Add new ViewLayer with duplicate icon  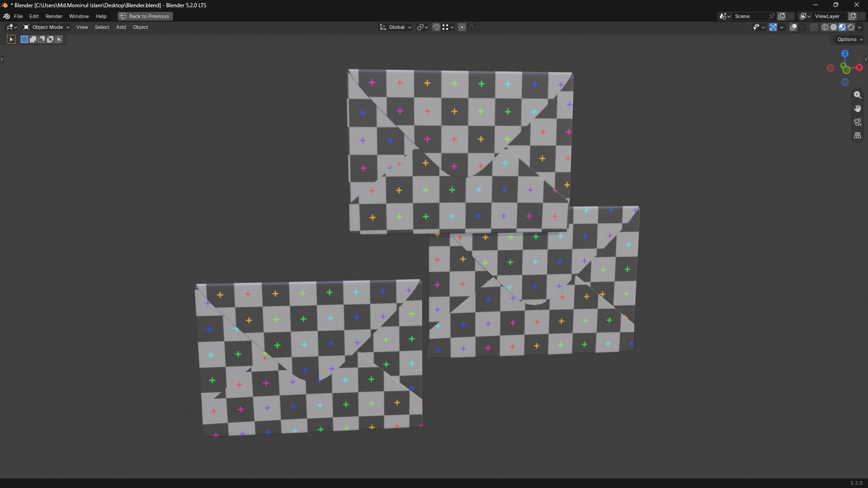(853, 16)
